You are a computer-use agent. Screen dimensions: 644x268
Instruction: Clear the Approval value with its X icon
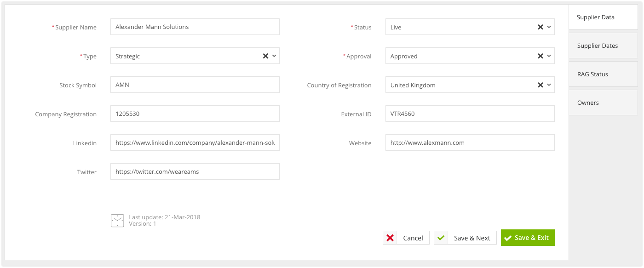coord(540,56)
